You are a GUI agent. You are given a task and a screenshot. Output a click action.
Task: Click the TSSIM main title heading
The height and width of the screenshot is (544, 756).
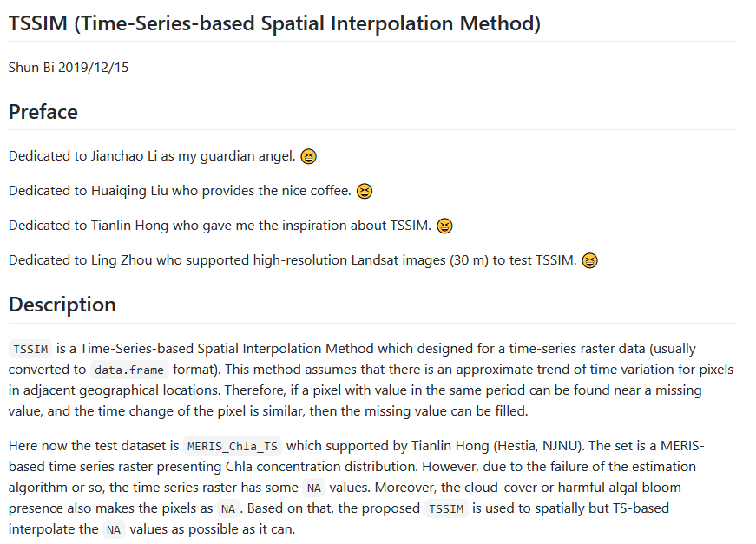tap(274, 23)
